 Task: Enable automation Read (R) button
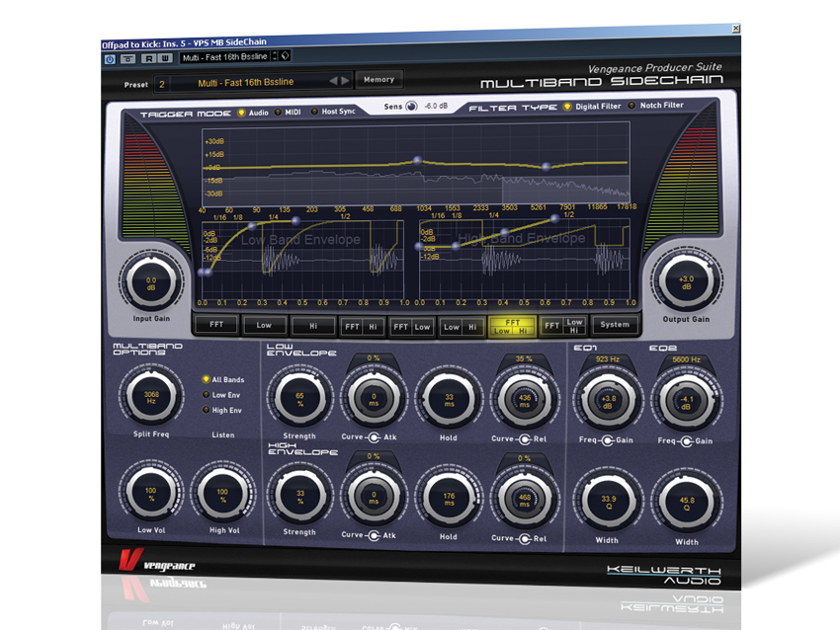[149, 58]
